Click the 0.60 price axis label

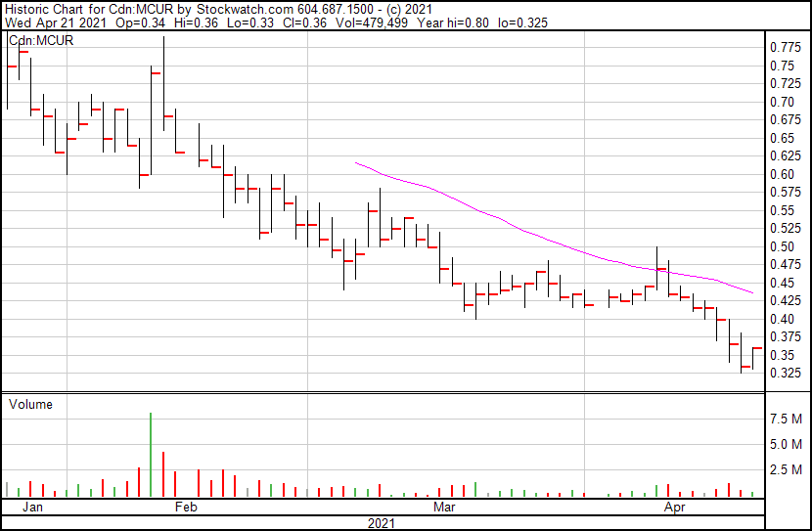(x=782, y=174)
